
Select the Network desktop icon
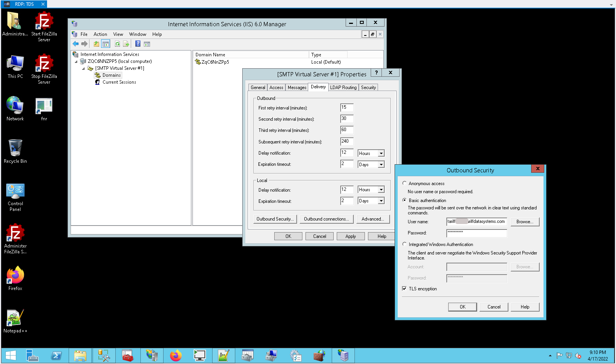click(x=15, y=109)
